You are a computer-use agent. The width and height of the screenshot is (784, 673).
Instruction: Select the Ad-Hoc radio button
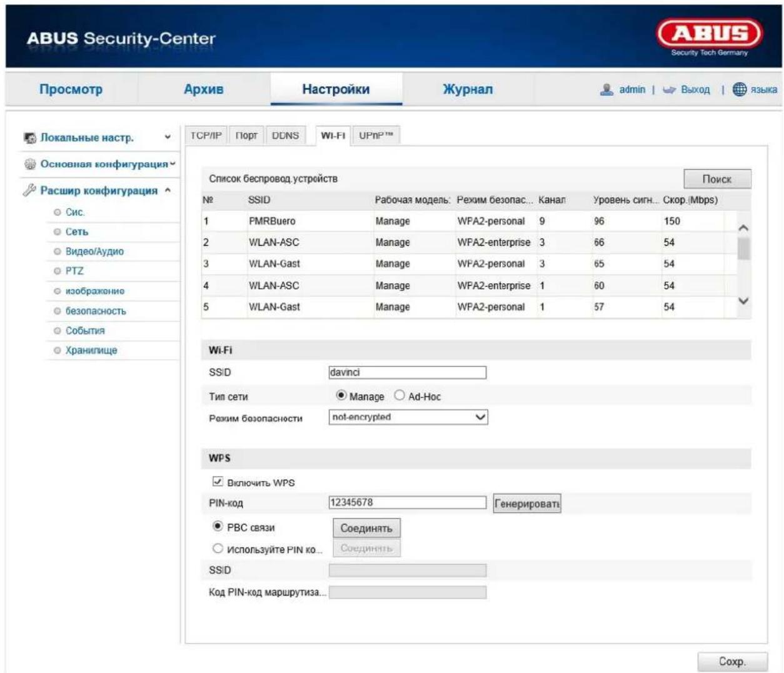click(x=400, y=395)
